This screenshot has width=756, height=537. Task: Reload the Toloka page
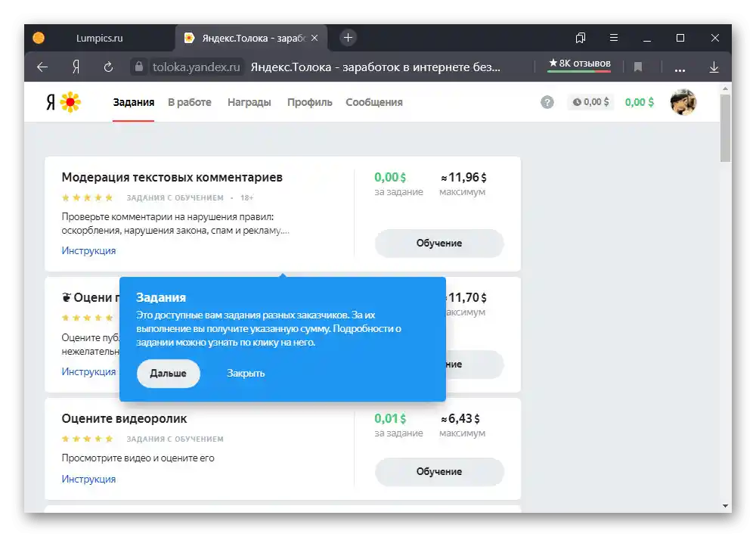click(x=108, y=67)
